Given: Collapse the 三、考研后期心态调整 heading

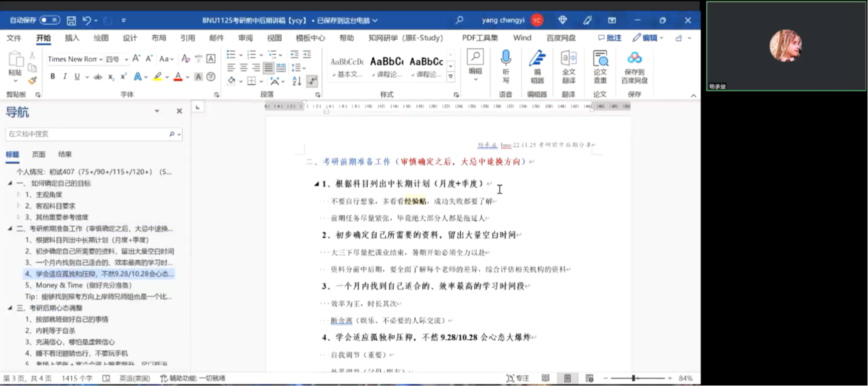Looking at the screenshot, I should coord(10,308).
